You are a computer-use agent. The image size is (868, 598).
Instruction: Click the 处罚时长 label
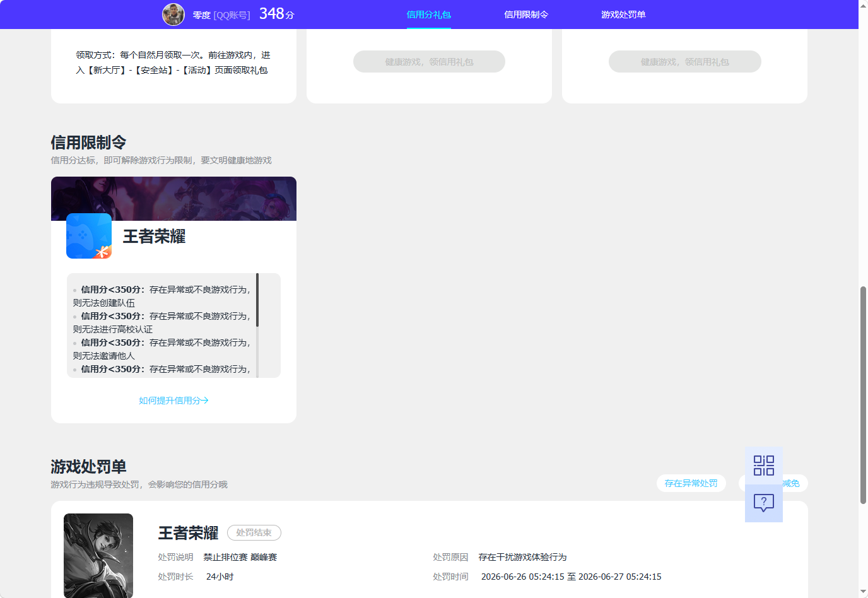[x=175, y=577]
